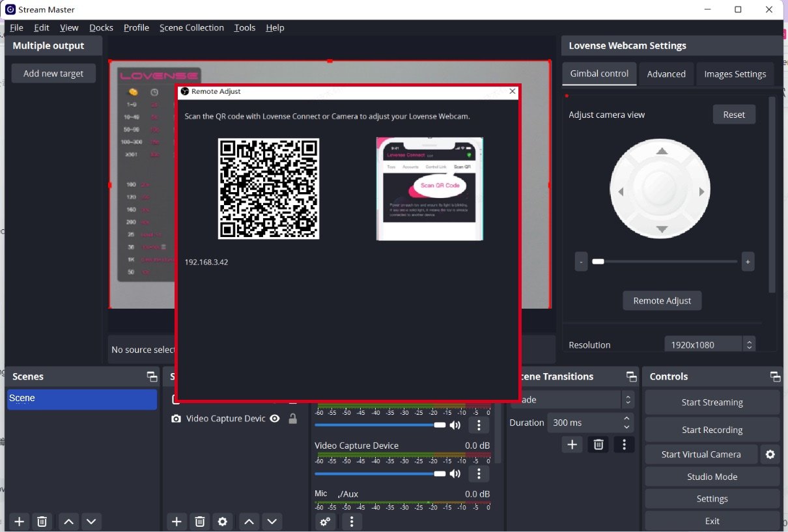Viewport: 788px width, 532px height.
Task: Open the Fade transition type dropdown
Action: pyautogui.click(x=574, y=399)
